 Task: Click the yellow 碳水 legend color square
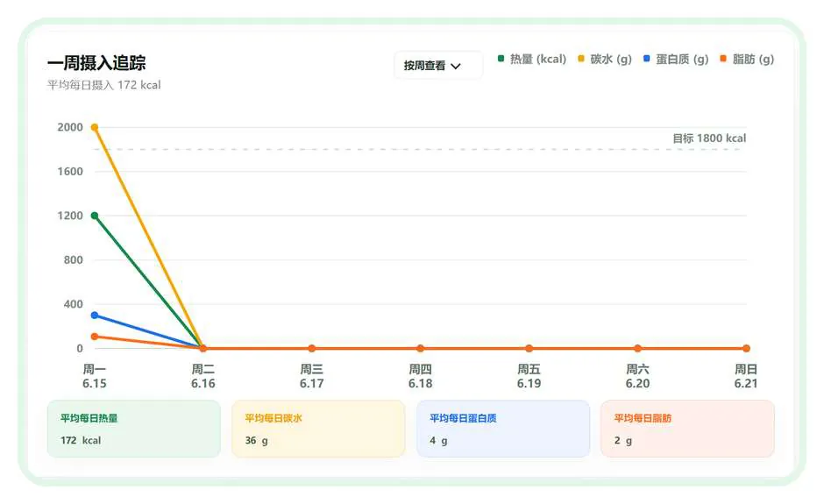pyautogui.click(x=581, y=59)
